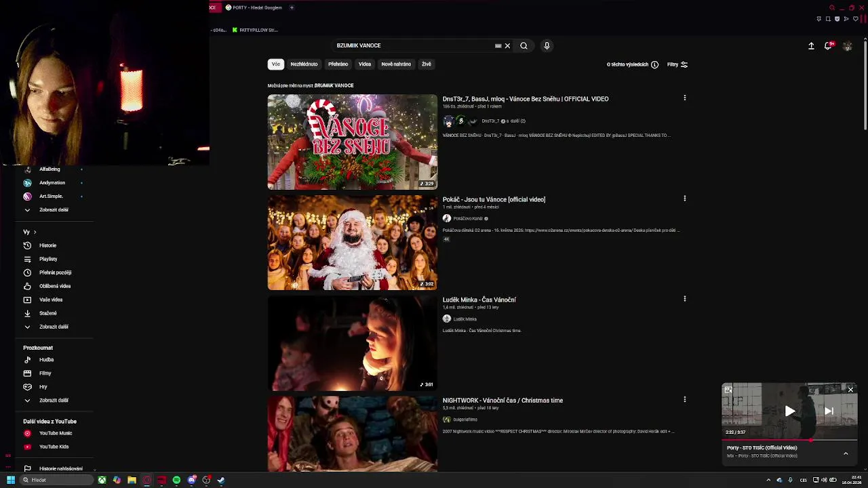Open video 'Vánoce Bez Sněhu' title
The height and width of the screenshot is (488, 868).
(x=526, y=99)
